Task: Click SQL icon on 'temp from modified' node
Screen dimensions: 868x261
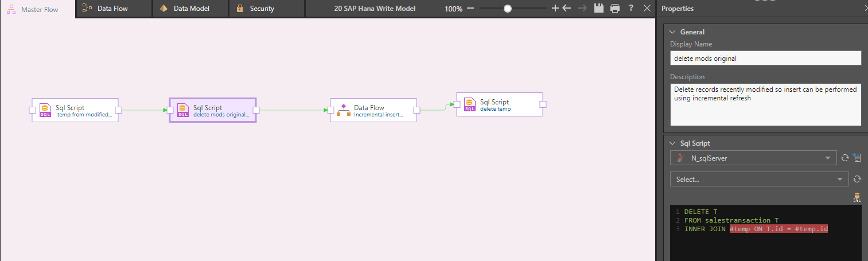Action: point(45,110)
